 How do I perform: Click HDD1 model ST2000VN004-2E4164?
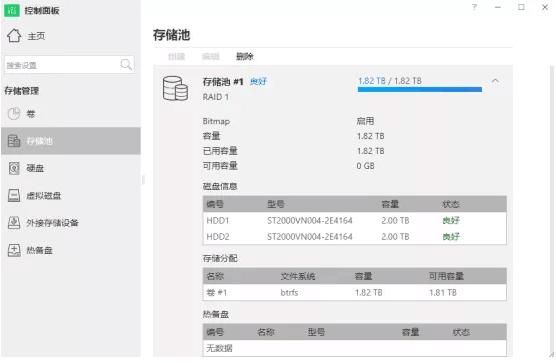[310, 220]
